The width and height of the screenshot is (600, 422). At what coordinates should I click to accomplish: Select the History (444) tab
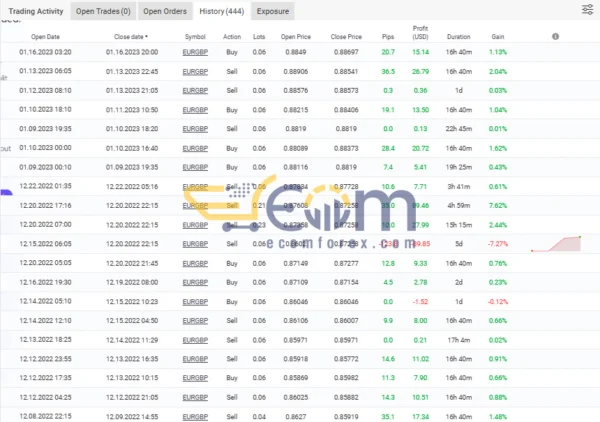(x=222, y=11)
